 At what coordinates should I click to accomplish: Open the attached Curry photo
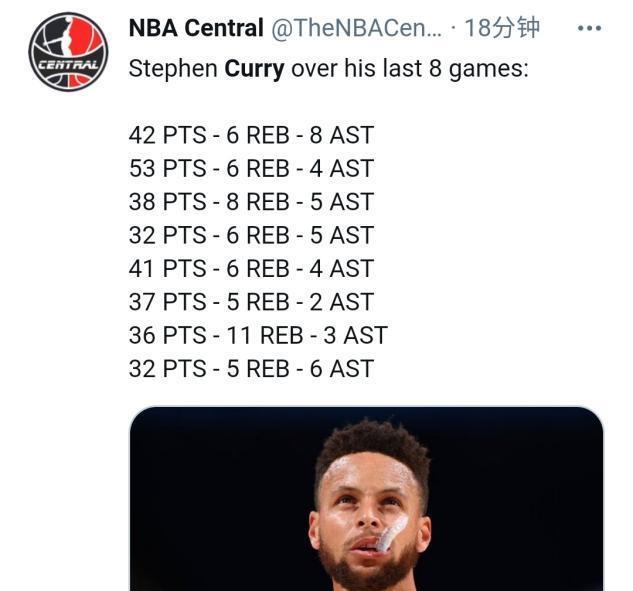point(367,499)
